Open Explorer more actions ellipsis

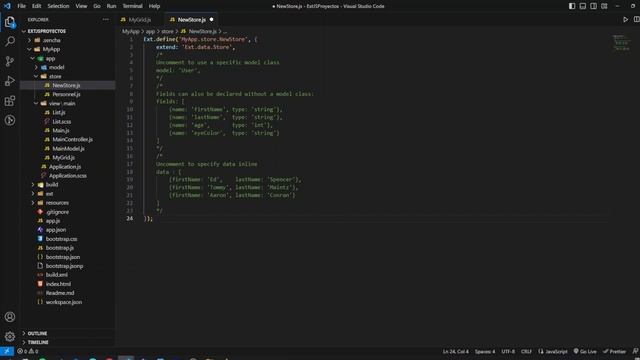[106, 20]
